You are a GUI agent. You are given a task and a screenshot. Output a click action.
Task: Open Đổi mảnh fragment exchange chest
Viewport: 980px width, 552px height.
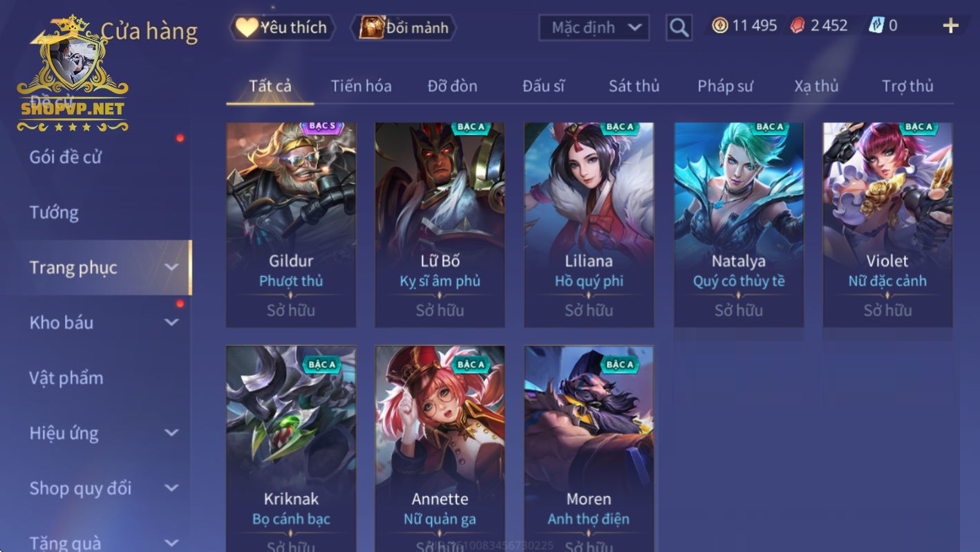[x=404, y=28]
